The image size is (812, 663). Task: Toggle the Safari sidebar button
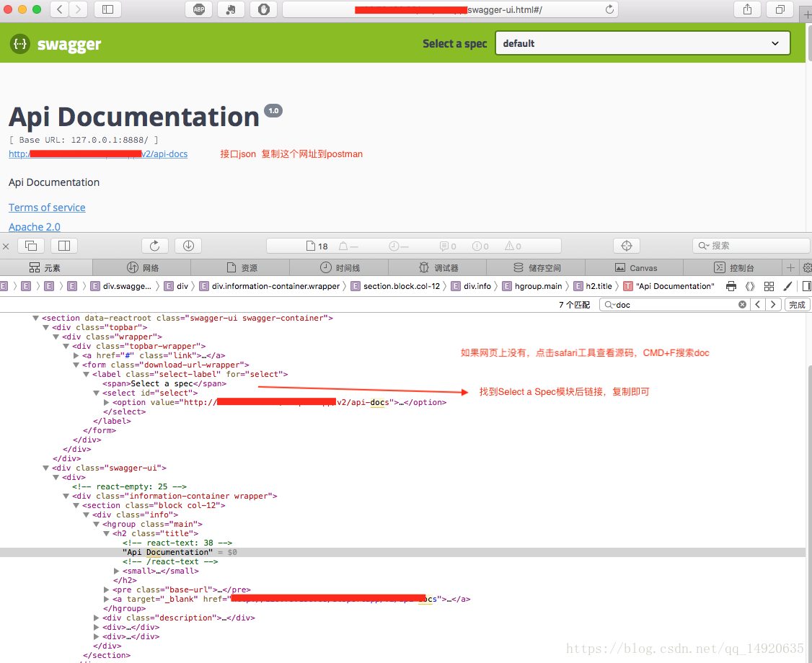coord(107,9)
